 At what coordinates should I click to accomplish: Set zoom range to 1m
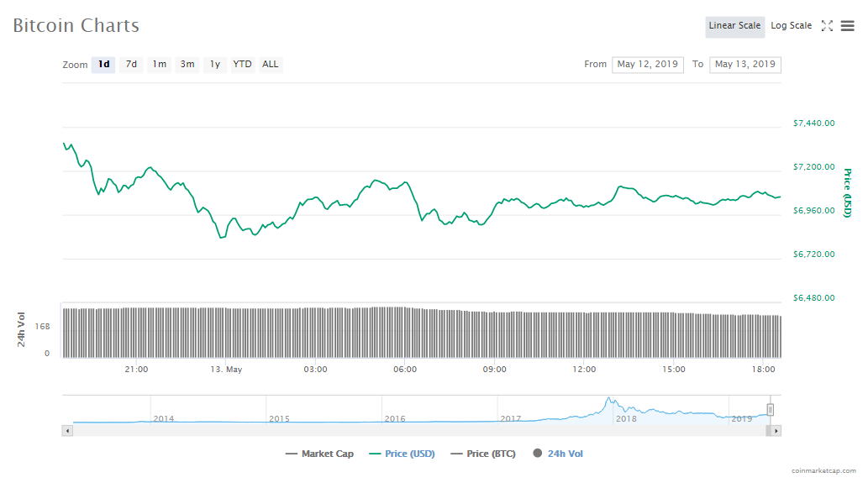point(159,65)
